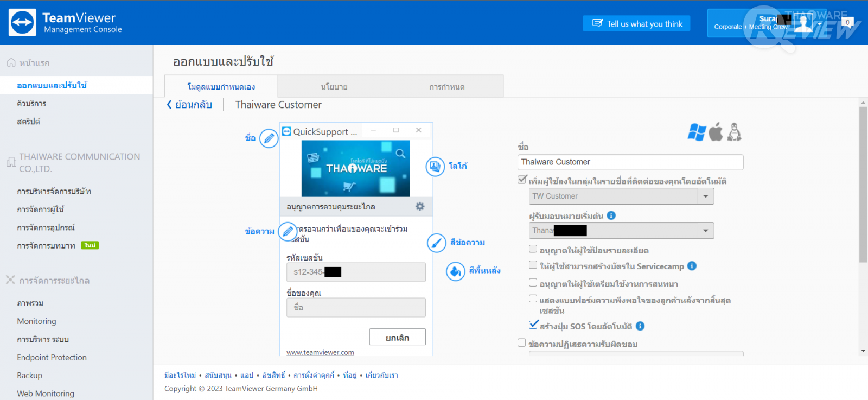Click the TeamViewer logo in the header
The width and height of the screenshot is (868, 400).
(23, 23)
